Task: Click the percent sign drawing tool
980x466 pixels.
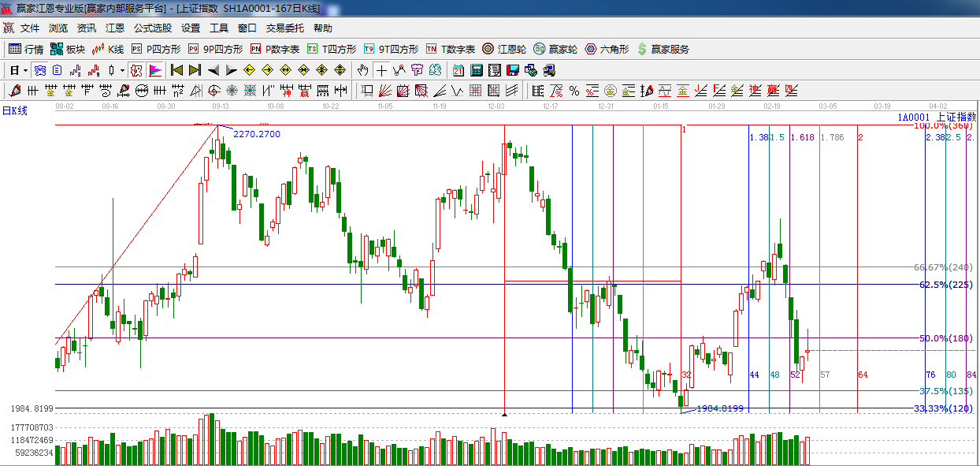Action: tap(574, 91)
